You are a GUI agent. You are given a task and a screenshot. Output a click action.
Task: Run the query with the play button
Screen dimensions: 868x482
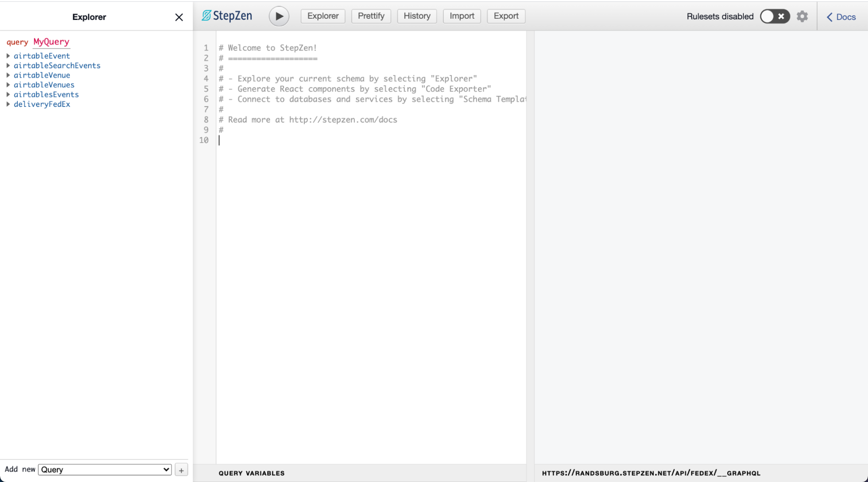pos(279,17)
